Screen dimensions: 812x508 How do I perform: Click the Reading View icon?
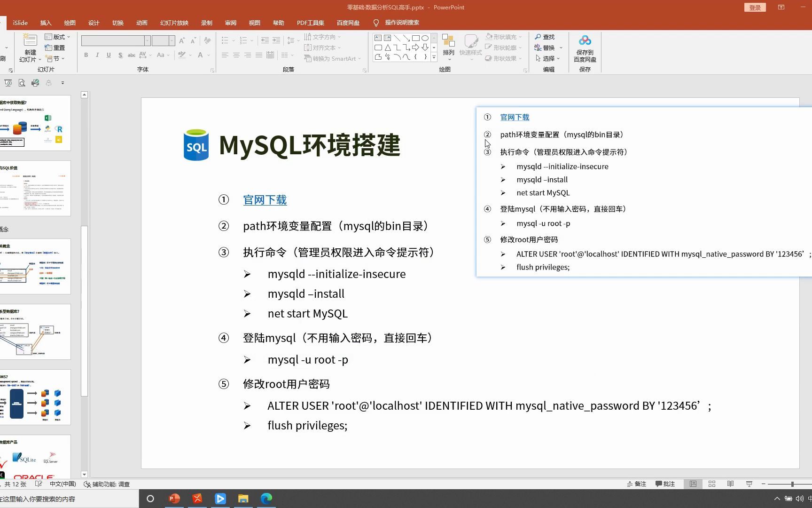(730, 484)
